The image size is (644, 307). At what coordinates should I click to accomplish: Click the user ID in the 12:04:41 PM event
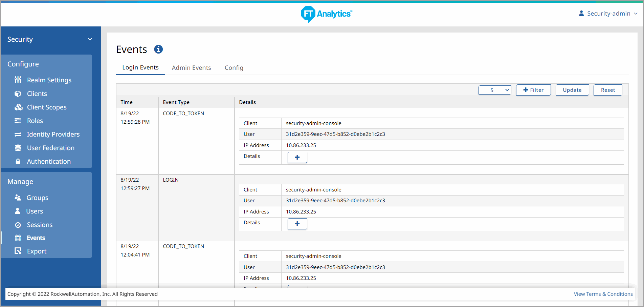[335, 267]
